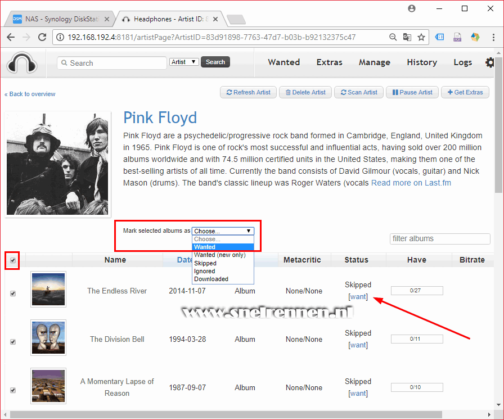Open a new browser tab
Screen dimensions: 504x420
click(x=236, y=20)
